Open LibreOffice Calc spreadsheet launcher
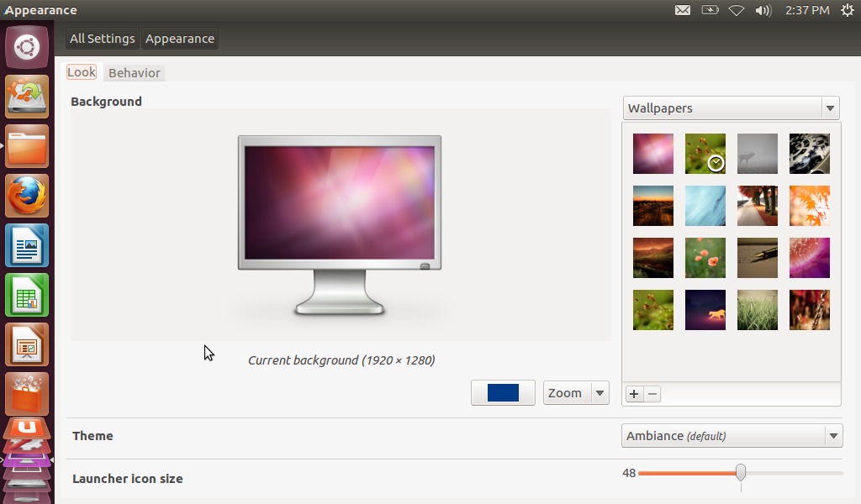 click(27, 295)
